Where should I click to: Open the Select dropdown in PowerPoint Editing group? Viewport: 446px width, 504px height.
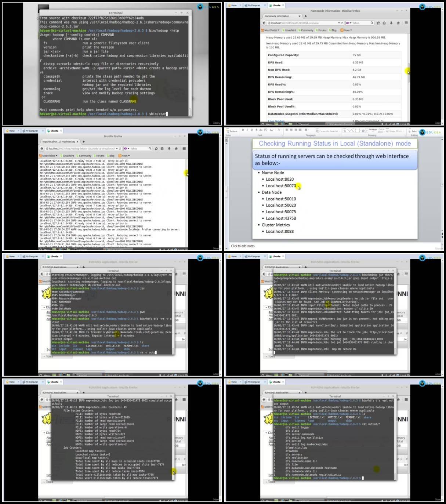click(414, 131)
